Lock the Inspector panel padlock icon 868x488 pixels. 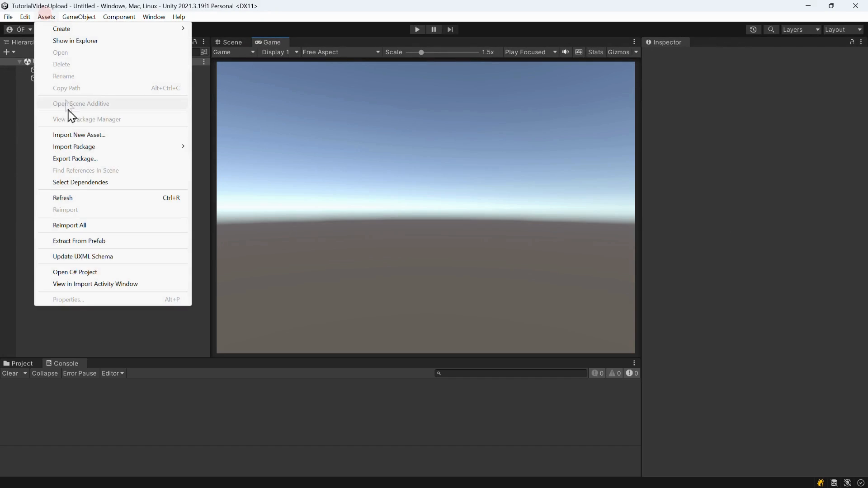[x=852, y=42]
